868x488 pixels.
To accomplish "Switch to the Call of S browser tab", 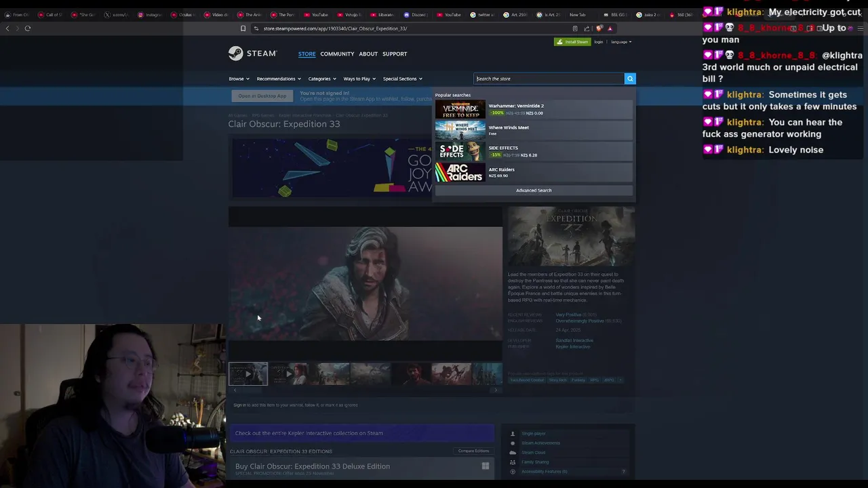I will 50,14.
